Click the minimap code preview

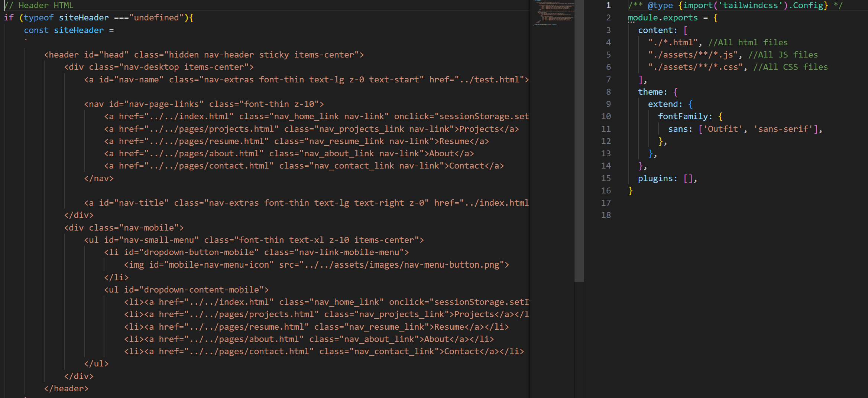(554, 13)
